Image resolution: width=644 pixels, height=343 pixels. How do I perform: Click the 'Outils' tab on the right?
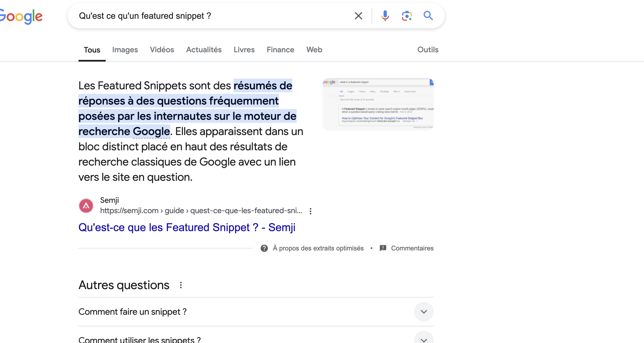[x=428, y=50]
